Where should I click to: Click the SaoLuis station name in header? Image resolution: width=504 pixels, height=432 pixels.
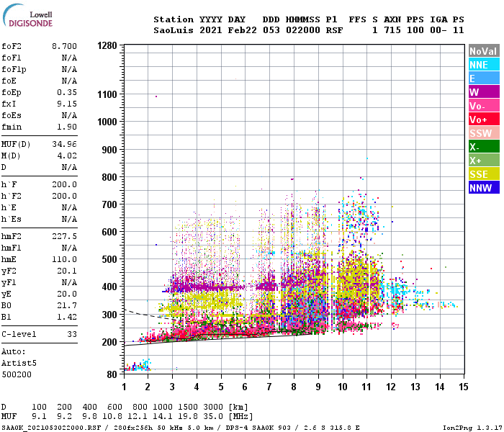pos(174,30)
